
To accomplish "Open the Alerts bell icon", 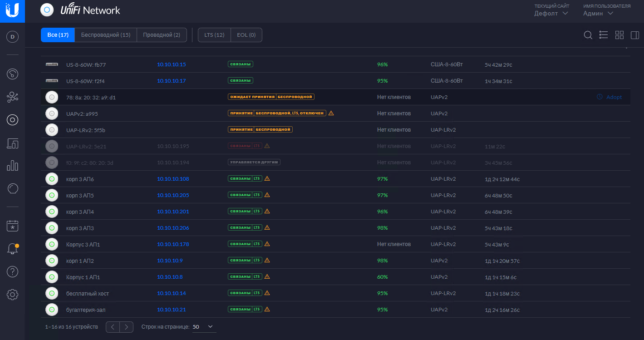I will pyautogui.click(x=13, y=249).
